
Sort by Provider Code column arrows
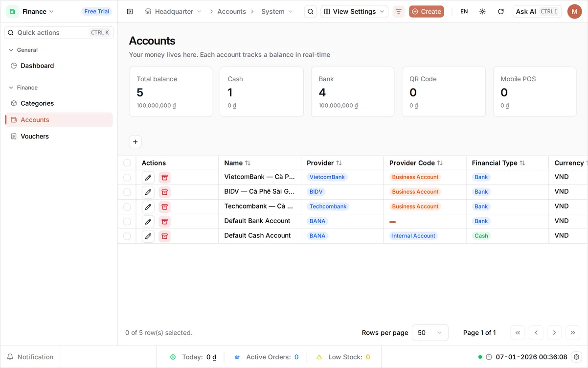[440, 163]
